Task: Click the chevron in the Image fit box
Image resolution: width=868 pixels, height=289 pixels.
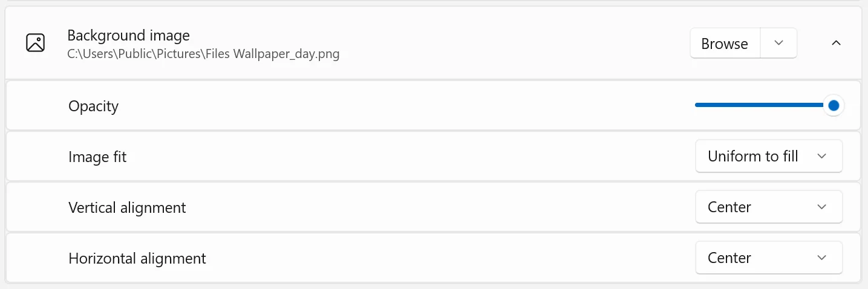Action: pos(821,157)
